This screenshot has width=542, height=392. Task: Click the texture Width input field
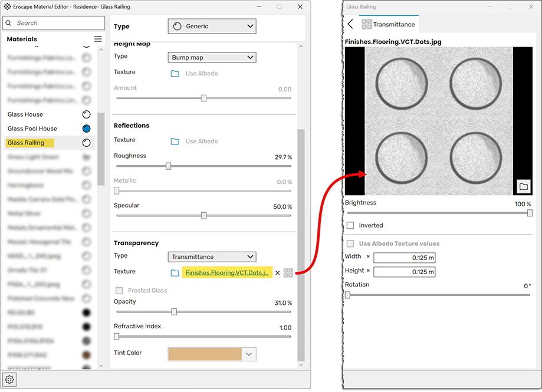404,258
